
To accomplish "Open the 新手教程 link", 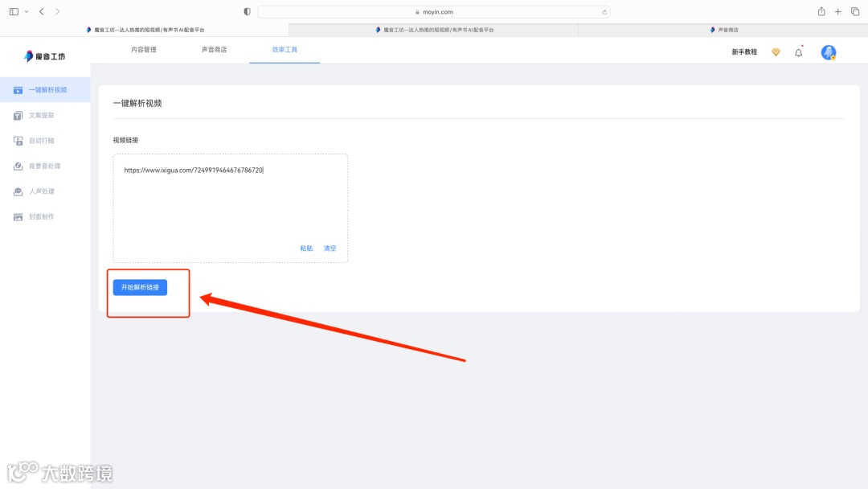I will pos(744,52).
